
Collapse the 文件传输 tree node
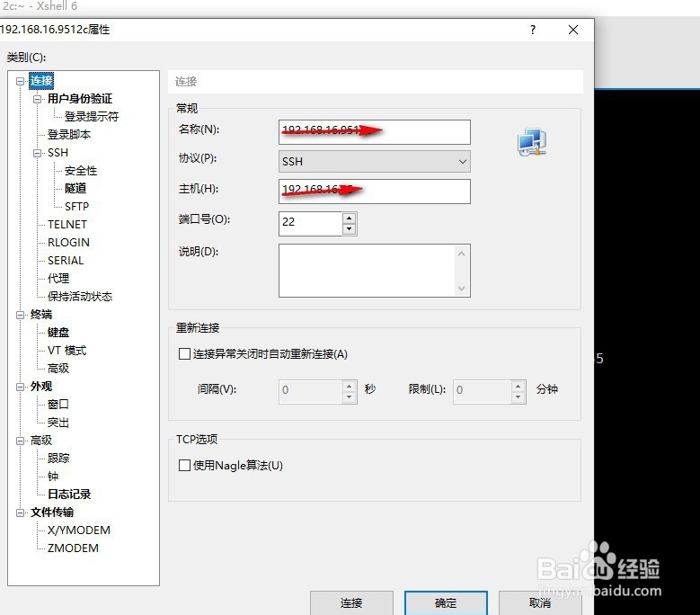click(20, 512)
